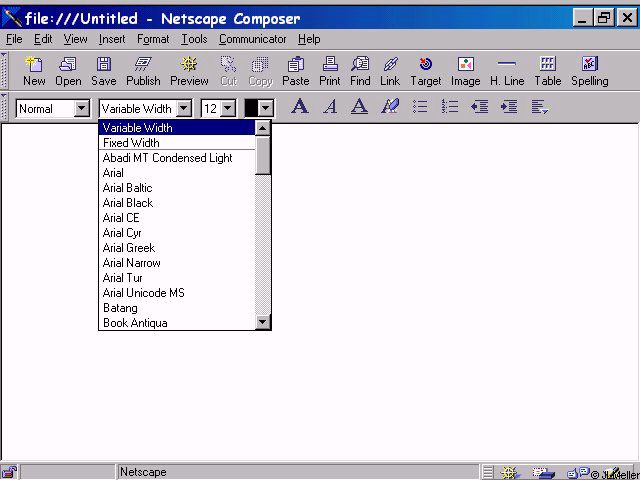Choose Arial Baltic font
The height and width of the screenshot is (480, 640).
[x=177, y=188]
